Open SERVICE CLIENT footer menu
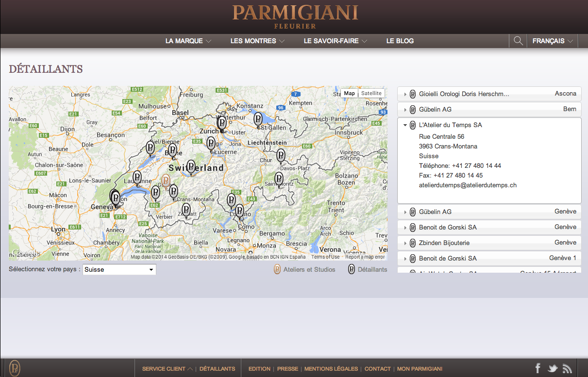The width and height of the screenshot is (588, 377). coord(167,369)
